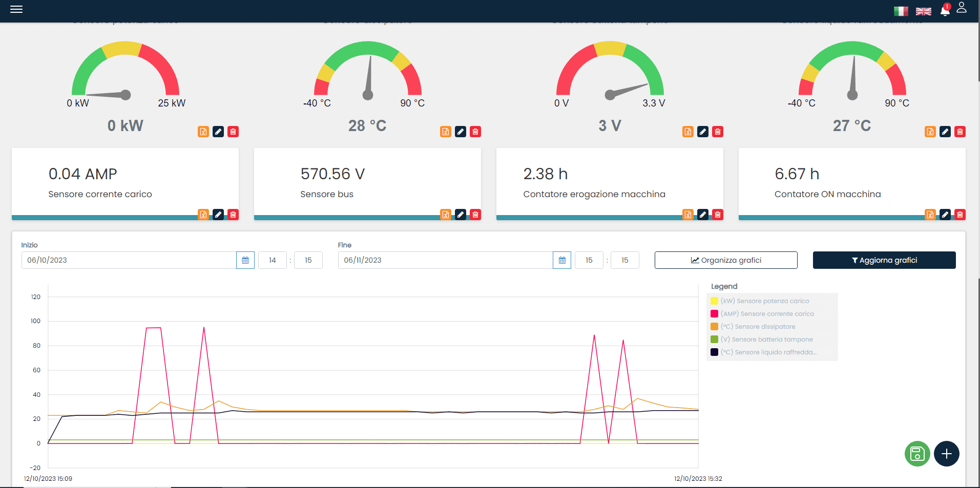
Task: Toggle Sensore corrente carico legend series
Action: point(762,314)
